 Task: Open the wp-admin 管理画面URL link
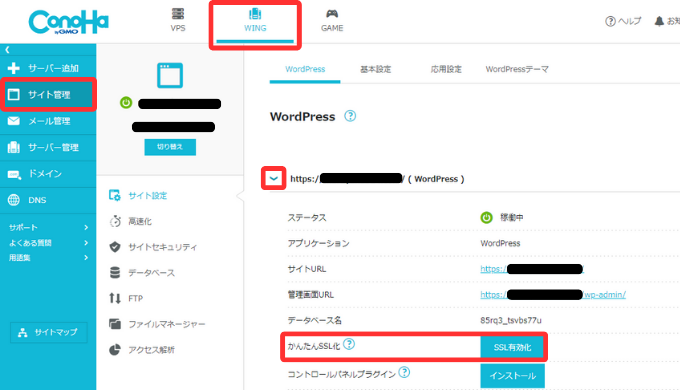(x=553, y=295)
